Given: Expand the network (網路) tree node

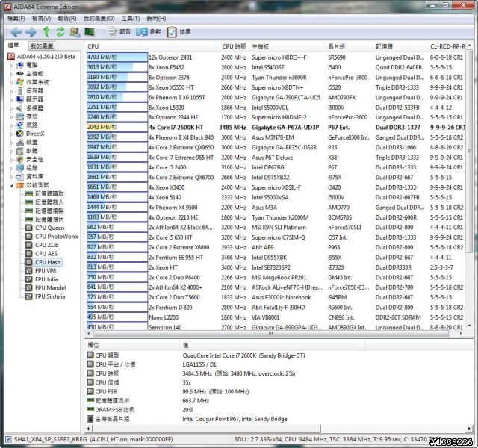Looking at the screenshot, I should pos(11,125).
